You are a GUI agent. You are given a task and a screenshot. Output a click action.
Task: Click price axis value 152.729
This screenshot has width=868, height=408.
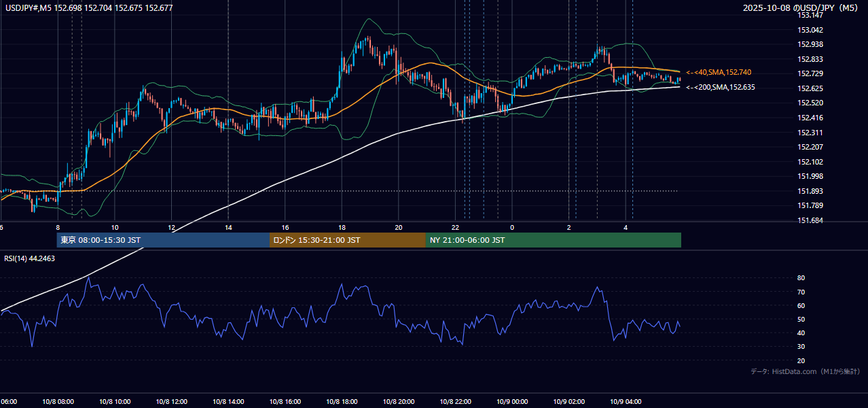(810, 73)
